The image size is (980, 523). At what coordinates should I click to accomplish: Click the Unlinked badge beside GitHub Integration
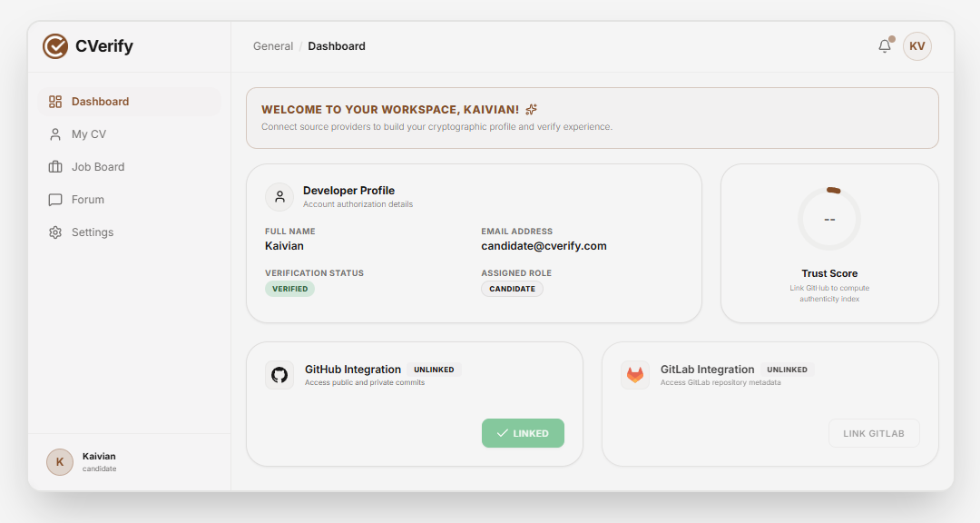point(434,370)
